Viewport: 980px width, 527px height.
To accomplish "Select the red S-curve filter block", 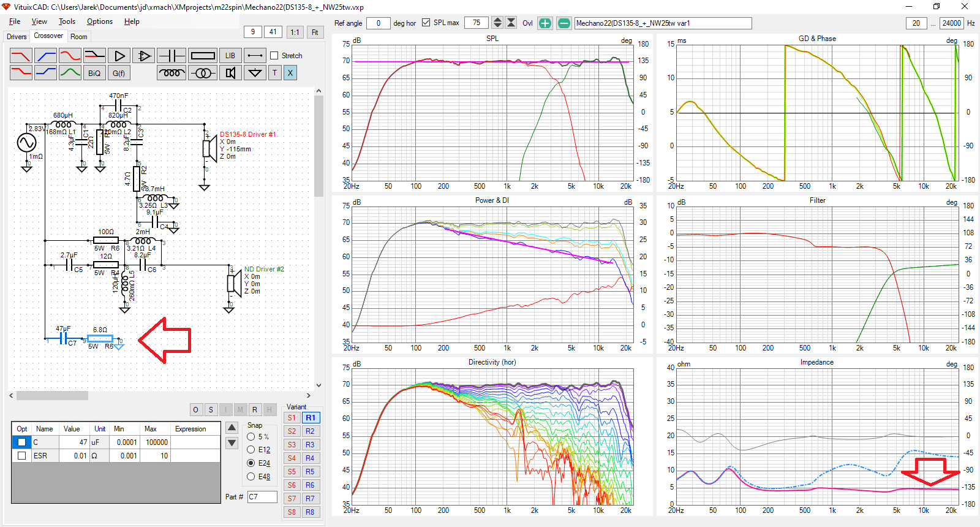I will click(70, 56).
